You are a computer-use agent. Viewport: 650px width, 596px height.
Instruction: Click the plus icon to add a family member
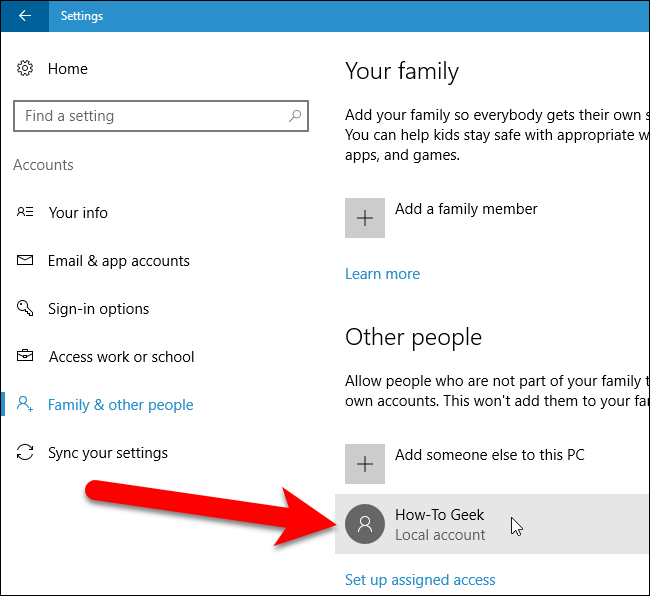pos(365,218)
